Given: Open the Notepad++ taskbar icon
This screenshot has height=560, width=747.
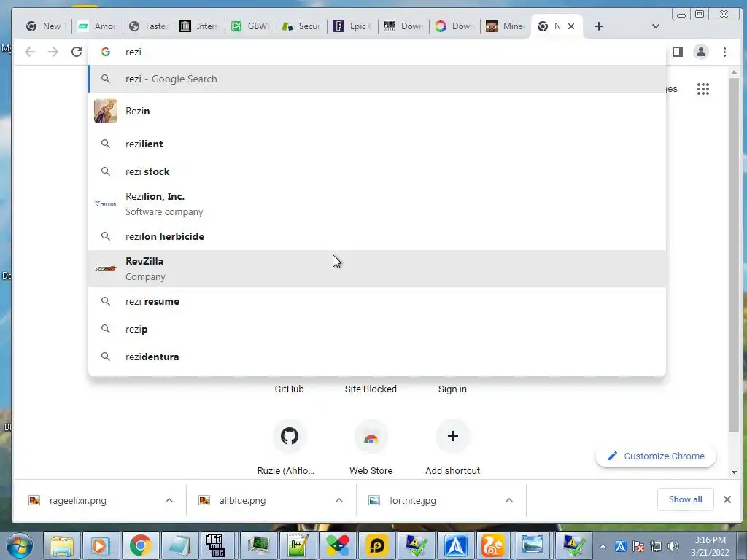Looking at the screenshot, I should coord(298,545).
